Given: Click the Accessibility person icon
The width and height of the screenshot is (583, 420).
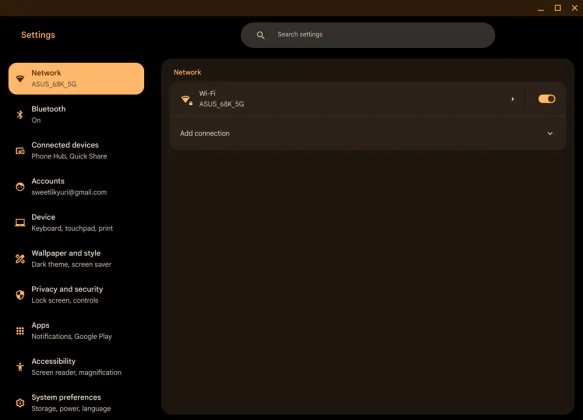Looking at the screenshot, I should 20,367.
